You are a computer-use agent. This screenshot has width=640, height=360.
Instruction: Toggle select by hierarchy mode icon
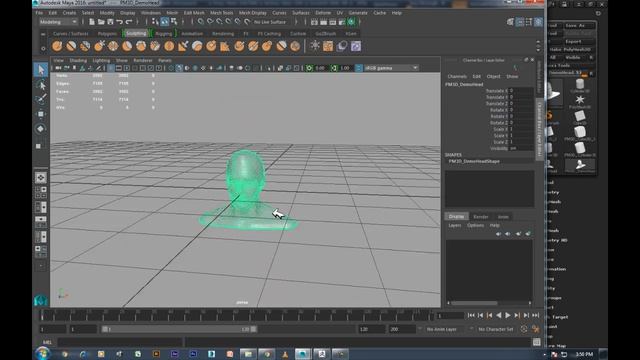point(155,22)
